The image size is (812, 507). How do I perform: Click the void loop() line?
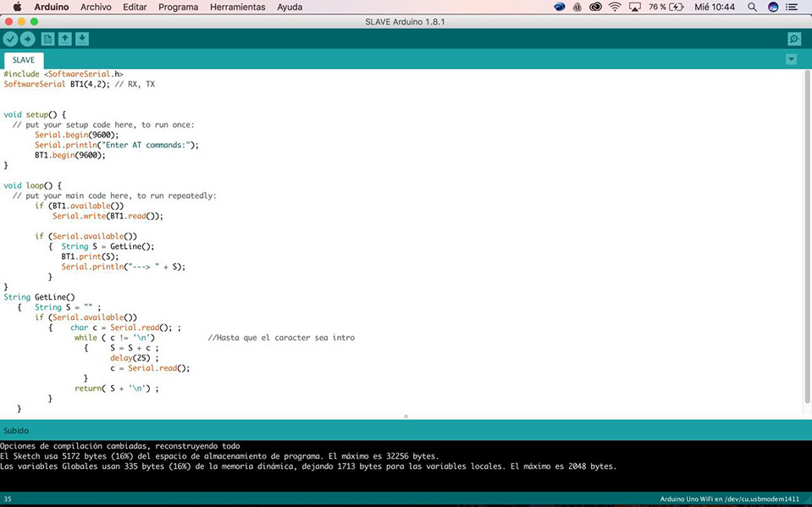[33, 185]
